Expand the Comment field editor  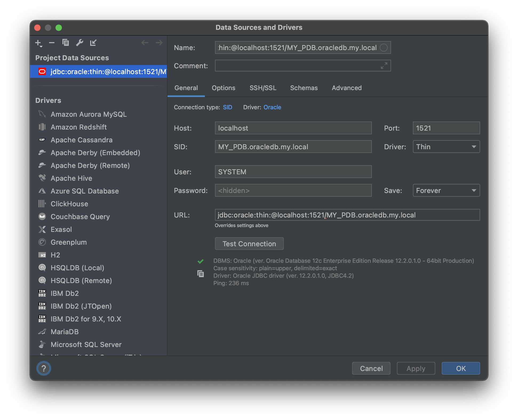click(384, 66)
